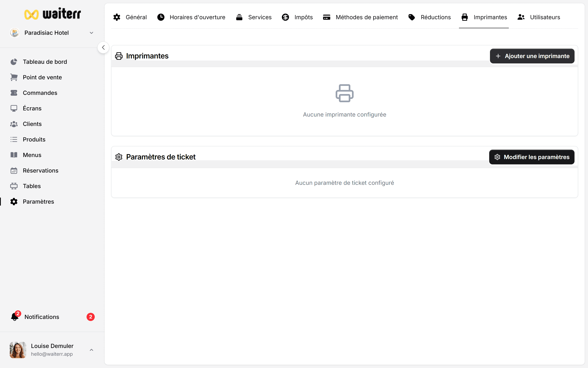The image size is (588, 368).
Task: Open the Tables page
Action: [x=32, y=186]
